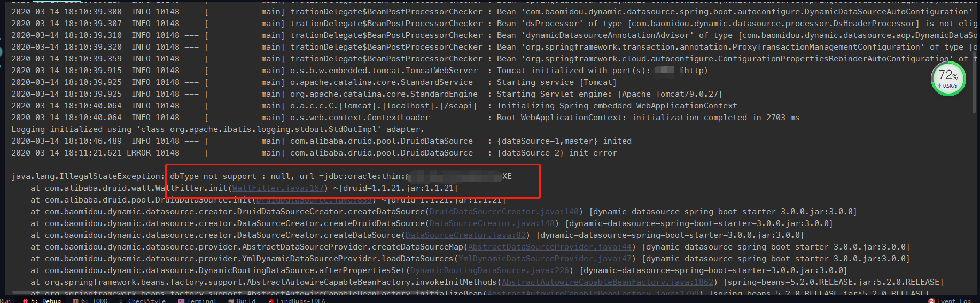Image resolution: width=980 pixels, height=303 pixels.
Task: Click the Build hammer icon
Action: (x=231, y=301)
